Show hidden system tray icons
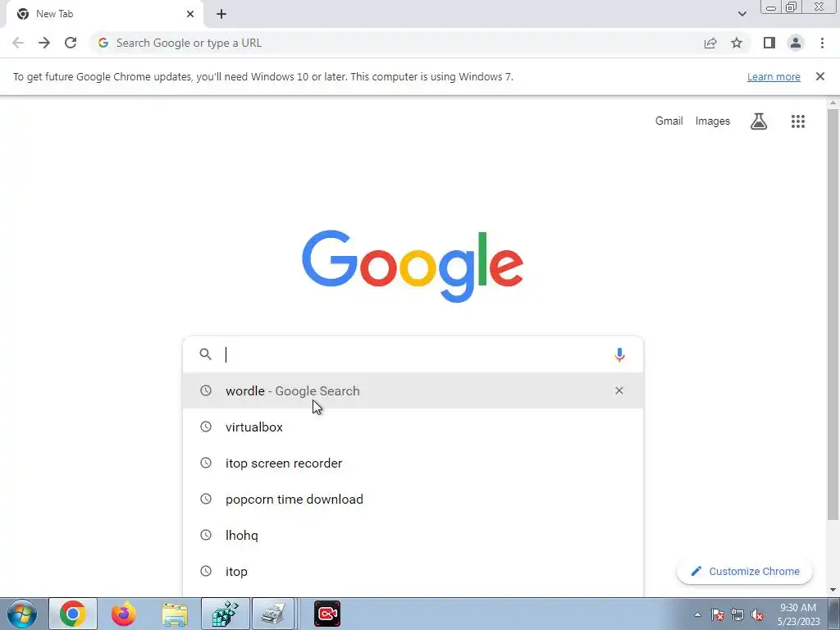The image size is (840, 630). pos(697,614)
